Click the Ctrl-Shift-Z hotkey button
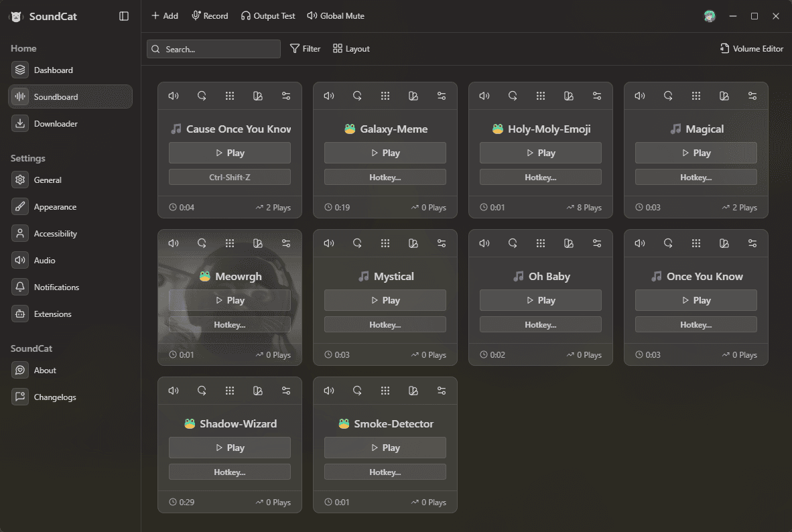Image resolution: width=792 pixels, height=532 pixels. (230, 177)
